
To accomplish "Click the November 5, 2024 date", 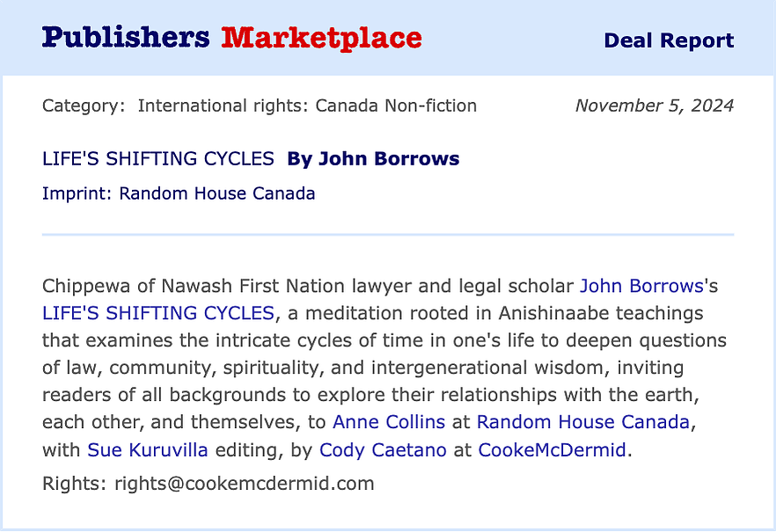I will [x=655, y=106].
